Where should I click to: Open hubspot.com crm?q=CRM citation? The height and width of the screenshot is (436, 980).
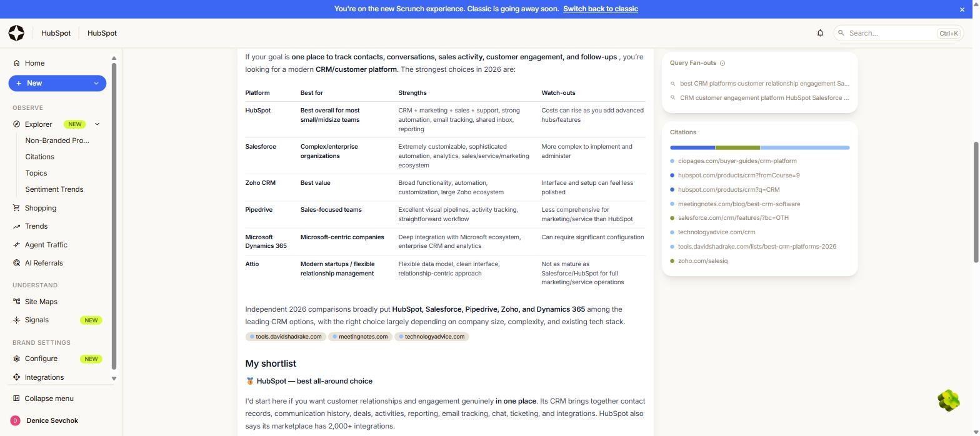pyautogui.click(x=729, y=190)
